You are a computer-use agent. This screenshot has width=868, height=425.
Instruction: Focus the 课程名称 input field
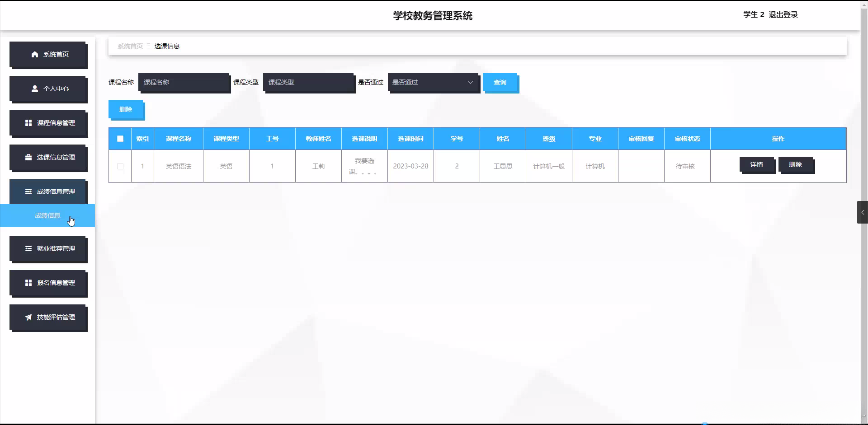click(184, 82)
